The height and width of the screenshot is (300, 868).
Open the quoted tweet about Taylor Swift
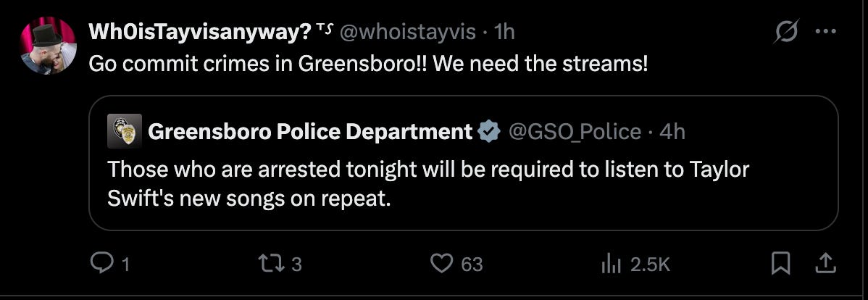coord(463,163)
